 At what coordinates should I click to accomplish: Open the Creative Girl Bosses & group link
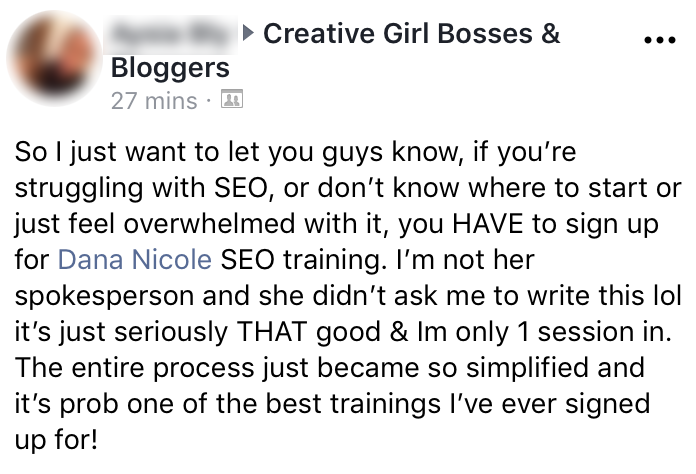(411, 34)
